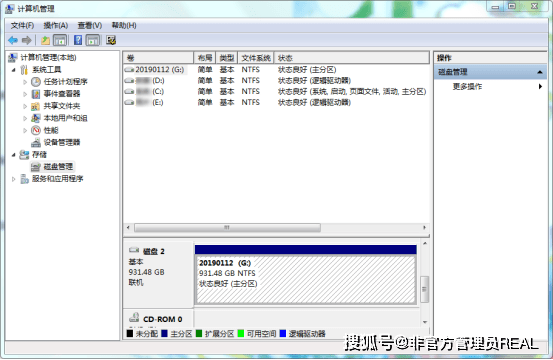
Task: Select the 共享文件夹 icon
Action: point(36,106)
